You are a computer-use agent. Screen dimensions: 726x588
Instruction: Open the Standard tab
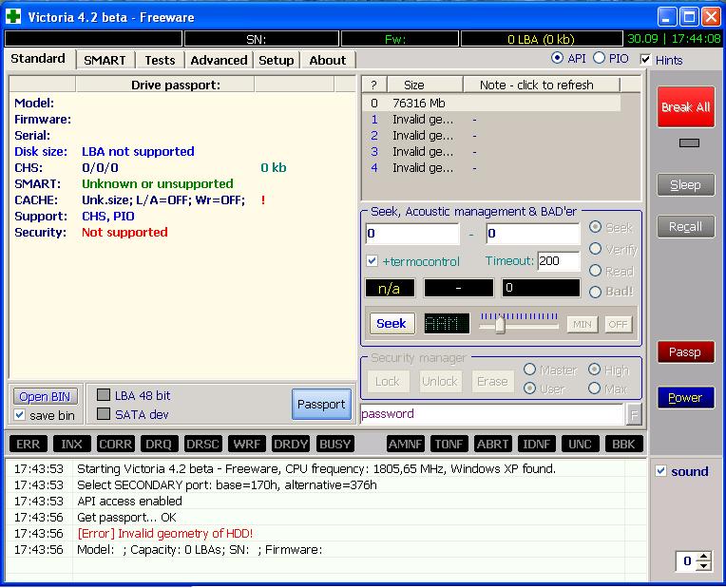coord(38,59)
